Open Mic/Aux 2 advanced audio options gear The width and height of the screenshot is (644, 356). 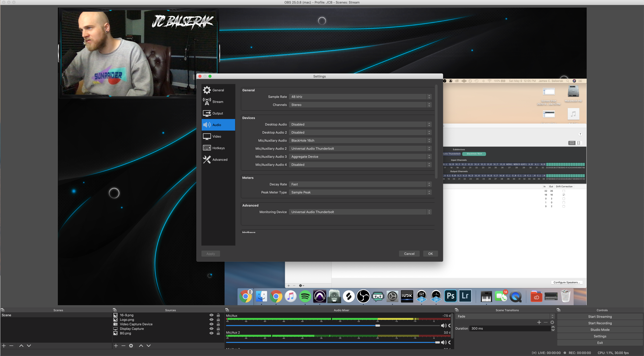tap(450, 342)
